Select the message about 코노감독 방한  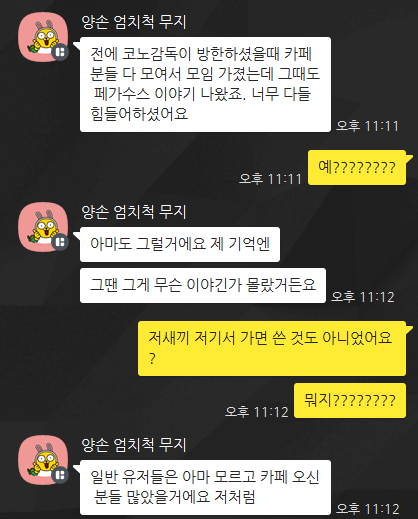pyautogui.click(x=205, y=84)
